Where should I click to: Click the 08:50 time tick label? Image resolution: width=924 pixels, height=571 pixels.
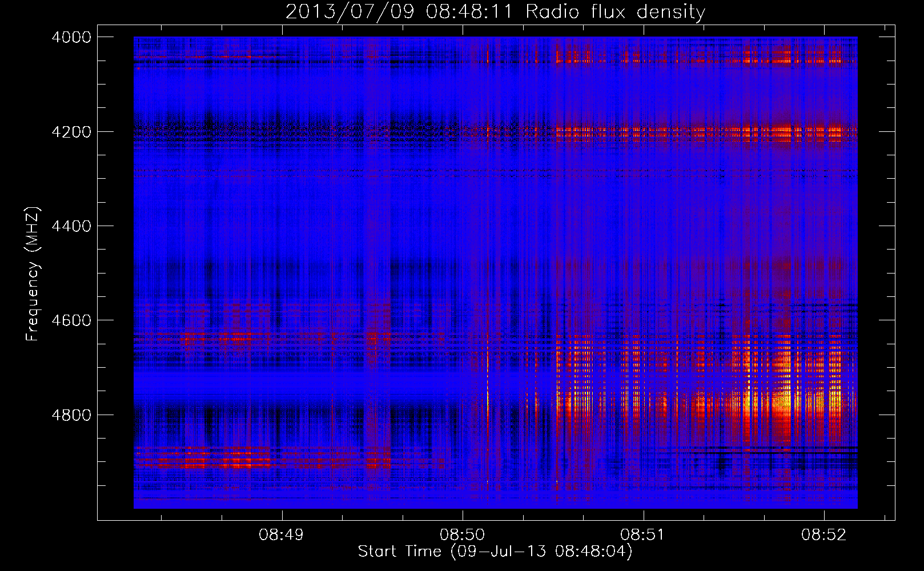(x=462, y=535)
